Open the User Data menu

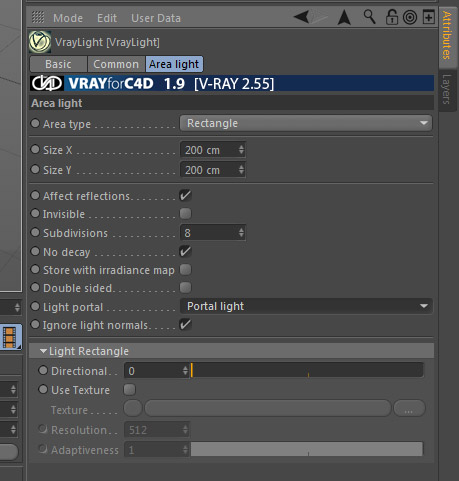pyautogui.click(x=156, y=18)
